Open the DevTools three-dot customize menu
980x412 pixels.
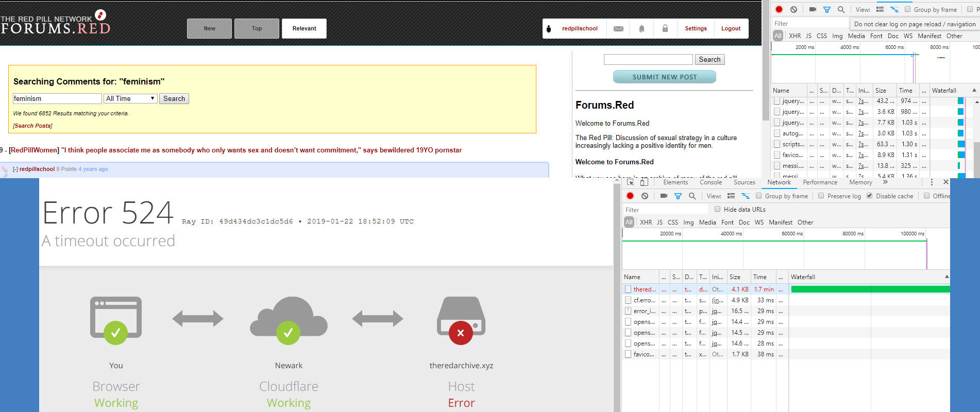932,182
